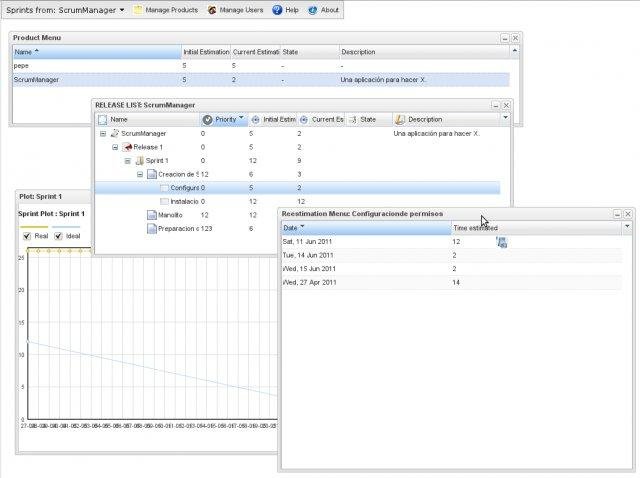Select the Tue, 14 Jun 2011 row
The height and width of the screenshot is (478, 640).
coord(451,255)
